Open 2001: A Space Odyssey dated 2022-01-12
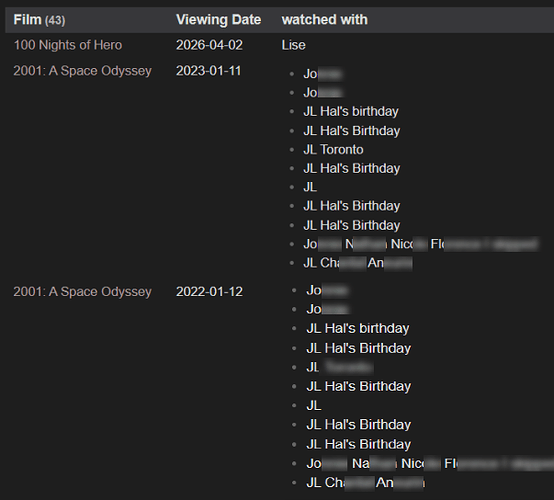 pyautogui.click(x=82, y=292)
